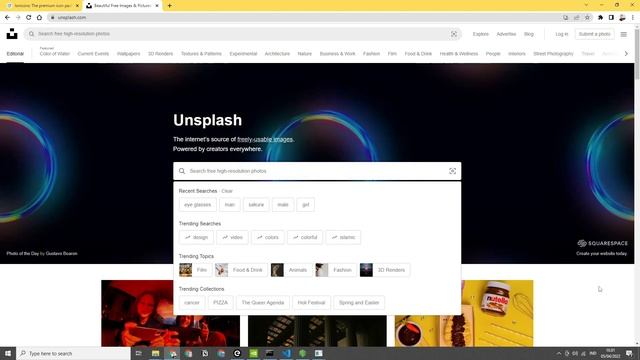Bookmark this page with the star icon
Viewport: 640px width, 360px height.
(x=587, y=18)
